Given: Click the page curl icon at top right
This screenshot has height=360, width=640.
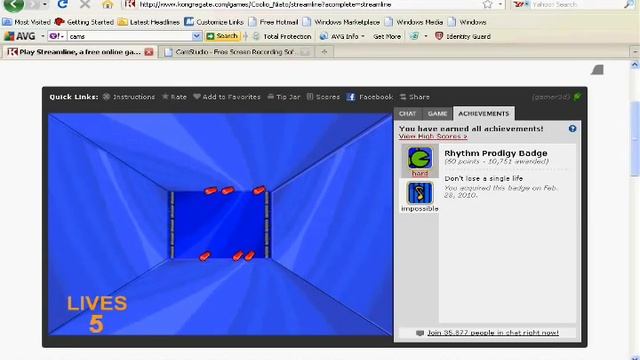Looking at the screenshot, I should 597,70.
